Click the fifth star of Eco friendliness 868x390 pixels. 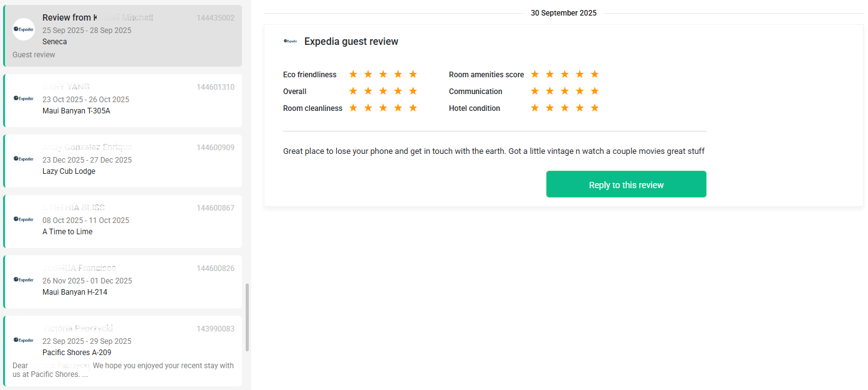[x=413, y=74]
